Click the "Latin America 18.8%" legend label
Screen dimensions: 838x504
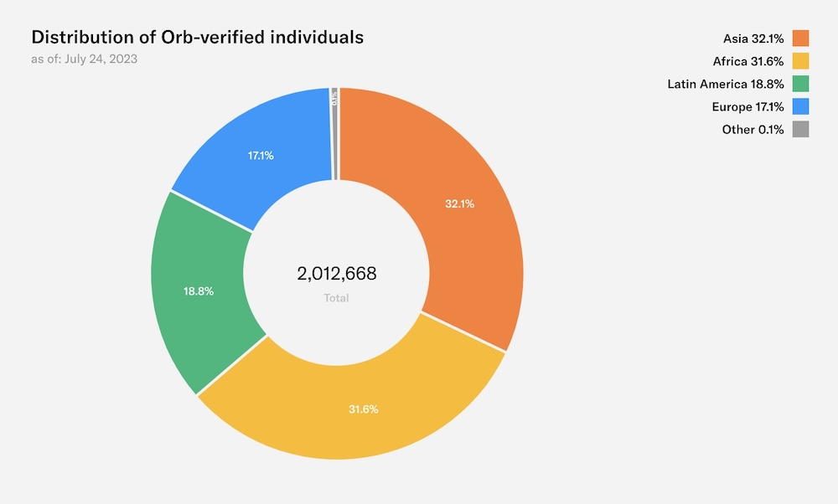pyautogui.click(x=726, y=84)
